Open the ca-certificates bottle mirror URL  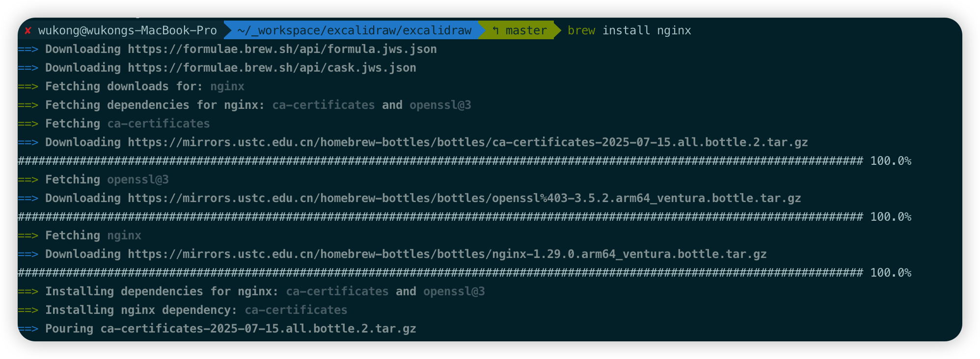pos(467,142)
